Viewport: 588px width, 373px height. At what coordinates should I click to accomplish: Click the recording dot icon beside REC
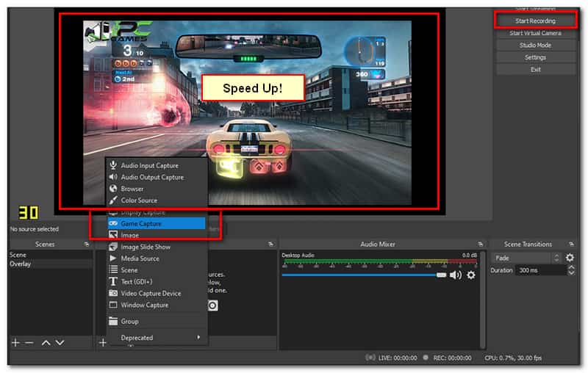(x=426, y=358)
